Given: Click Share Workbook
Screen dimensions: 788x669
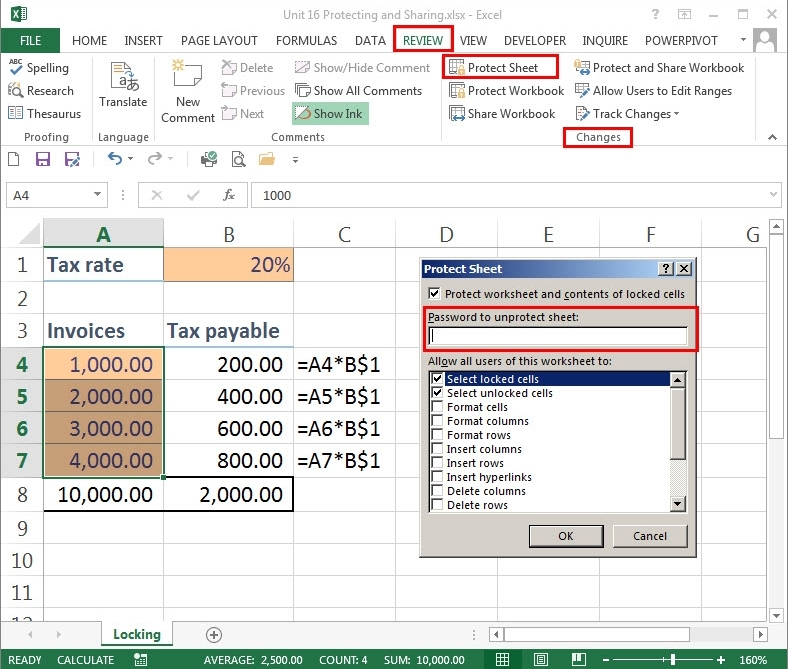Looking at the screenshot, I should [502, 114].
